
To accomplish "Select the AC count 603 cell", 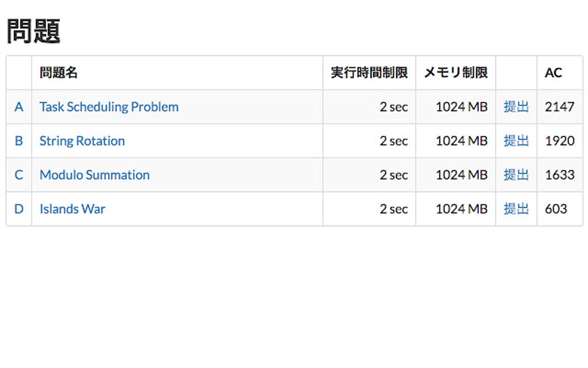I will click(x=556, y=209).
